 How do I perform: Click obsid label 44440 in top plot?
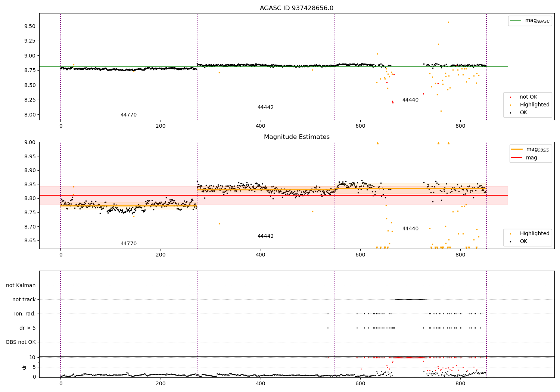pyautogui.click(x=410, y=100)
